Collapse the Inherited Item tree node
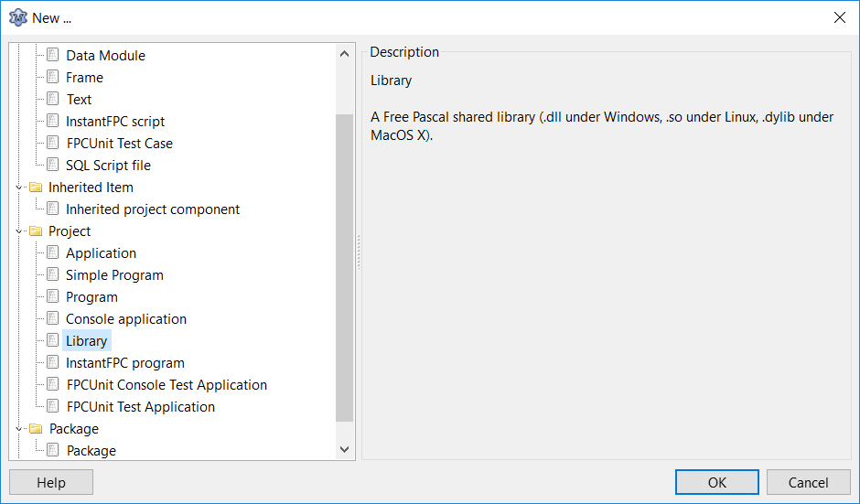This screenshot has height=504, width=860. (18, 188)
